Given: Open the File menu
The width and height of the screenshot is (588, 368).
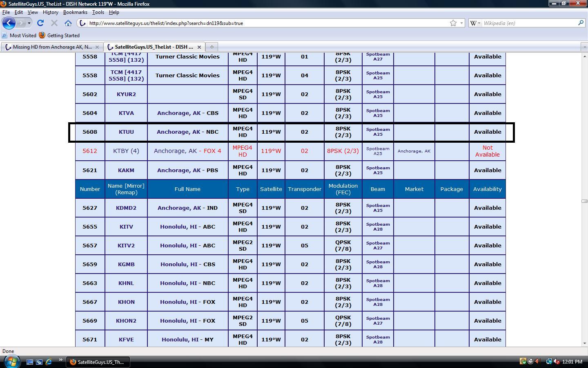Looking at the screenshot, I should tap(6, 12).
